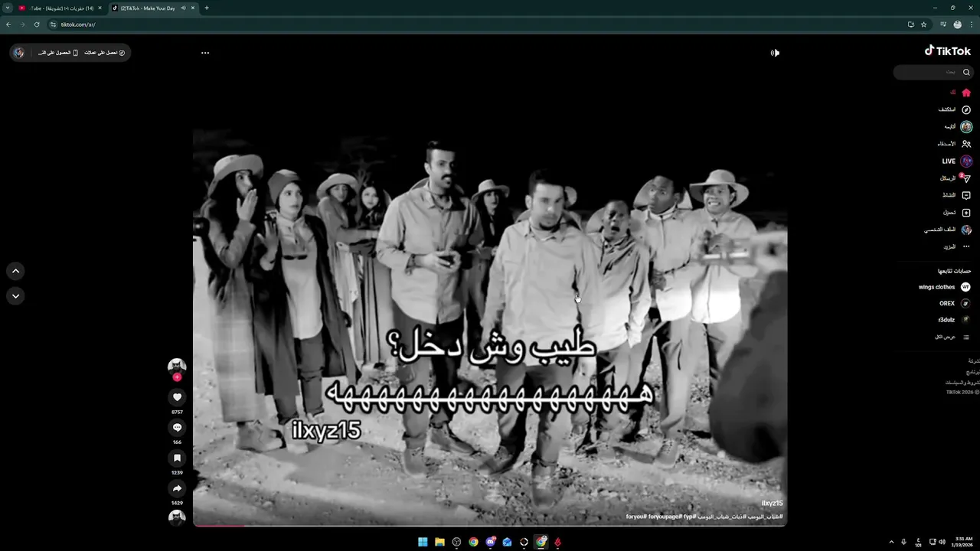
Task: Click the TikTok search field
Action: tap(933, 72)
